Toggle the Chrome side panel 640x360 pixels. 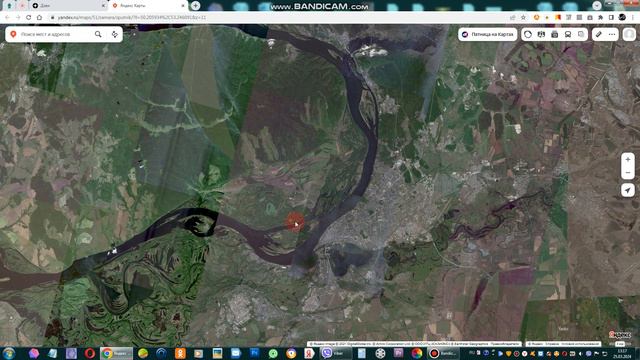(611, 18)
